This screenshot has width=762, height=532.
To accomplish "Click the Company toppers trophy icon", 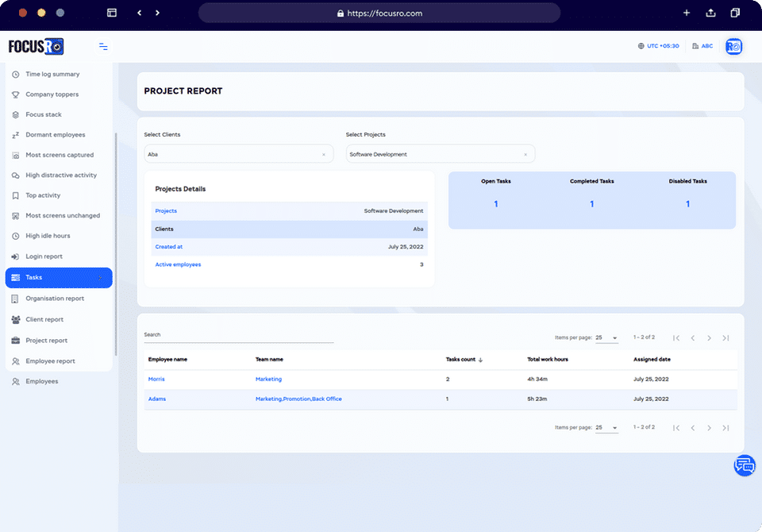I will [x=16, y=94].
